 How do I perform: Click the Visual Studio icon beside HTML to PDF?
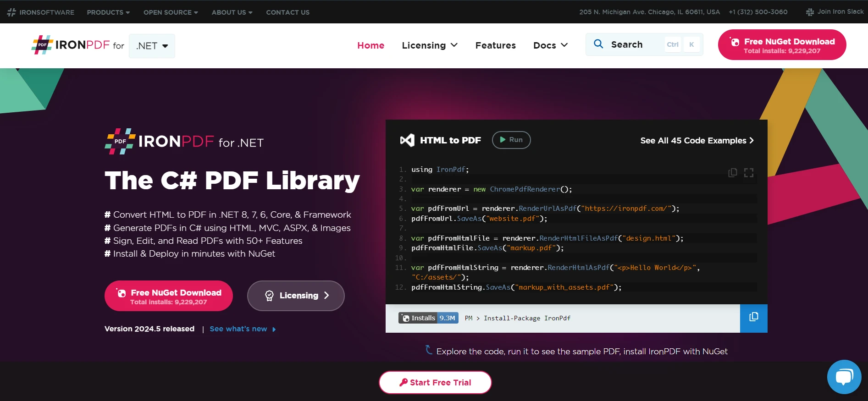pyautogui.click(x=407, y=140)
